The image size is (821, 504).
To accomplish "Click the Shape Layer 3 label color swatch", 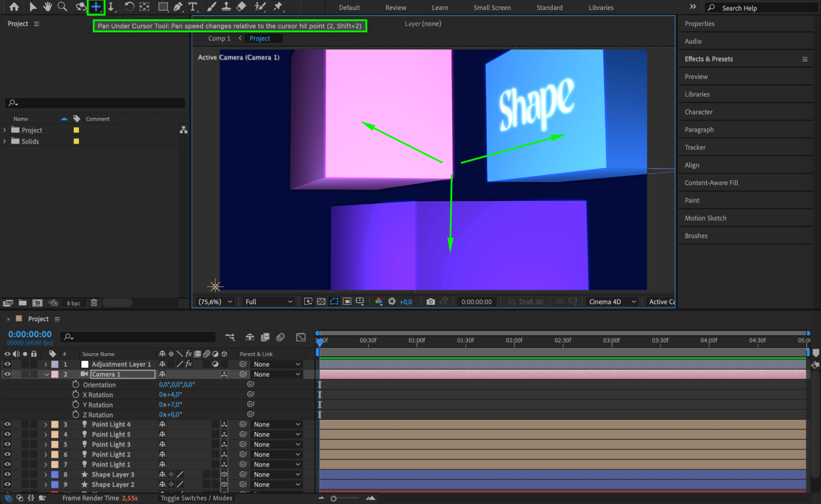I will 55,474.
